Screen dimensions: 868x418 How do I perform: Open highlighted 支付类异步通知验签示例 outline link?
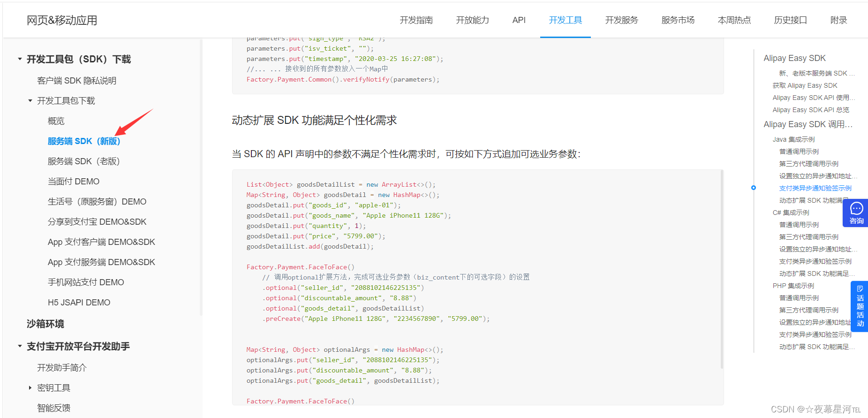click(815, 188)
